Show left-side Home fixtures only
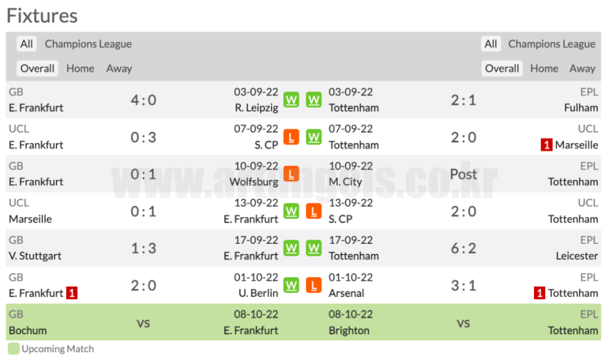 click(80, 68)
